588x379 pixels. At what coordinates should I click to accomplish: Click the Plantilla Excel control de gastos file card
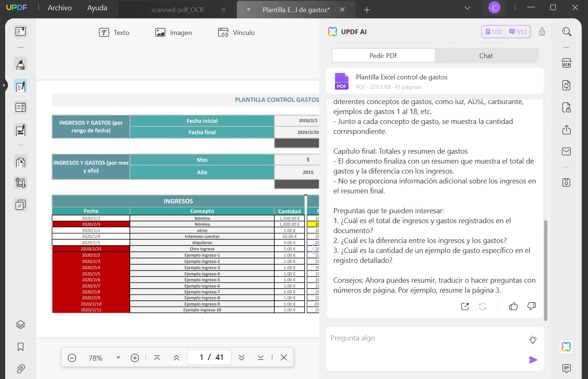coord(435,81)
